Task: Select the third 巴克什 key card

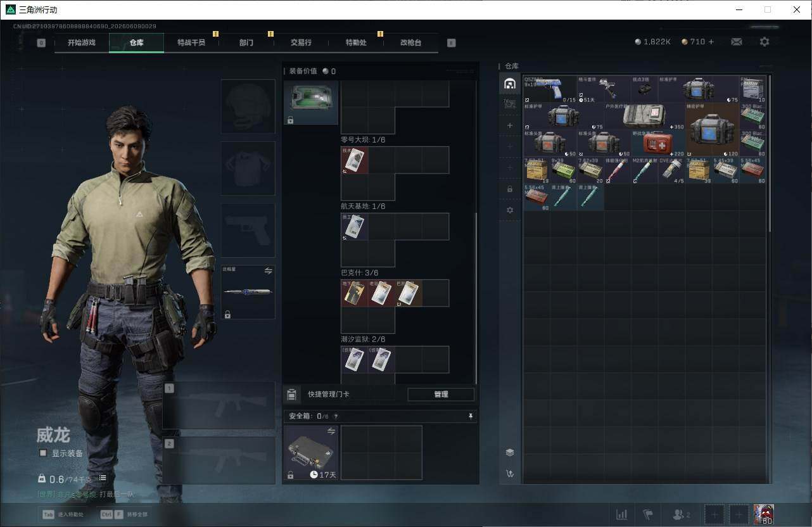Action: [409, 293]
